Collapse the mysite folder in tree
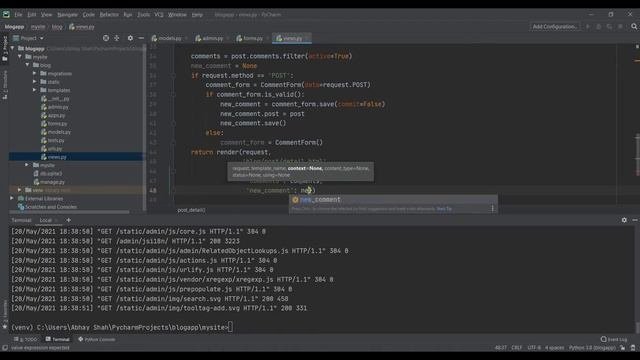This screenshot has width=640, height=360. [20, 57]
